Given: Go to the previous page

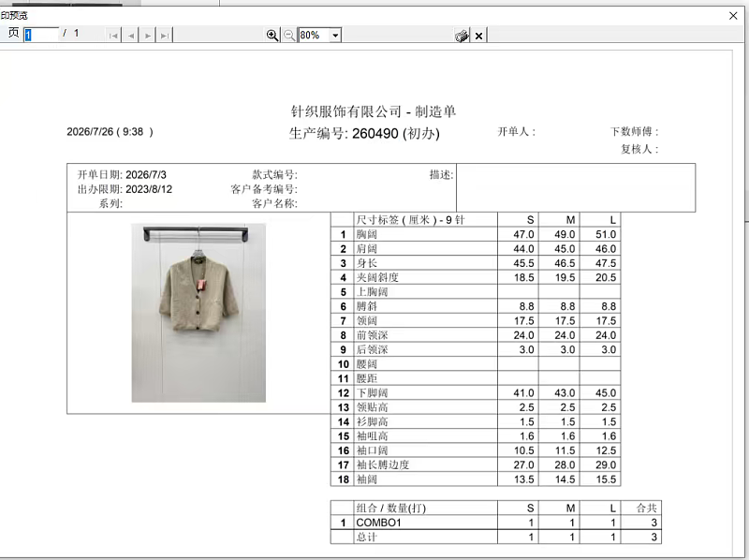Looking at the screenshot, I should pyautogui.click(x=130, y=36).
